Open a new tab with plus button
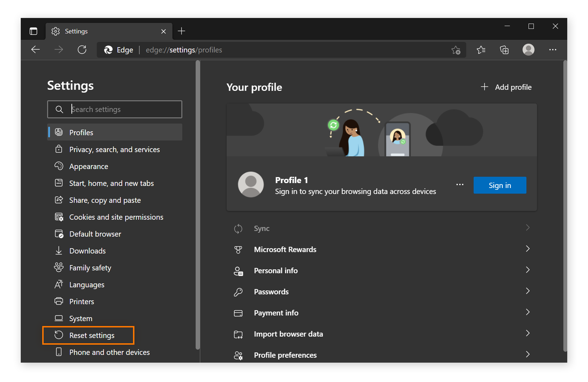The image size is (588, 382). [182, 31]
